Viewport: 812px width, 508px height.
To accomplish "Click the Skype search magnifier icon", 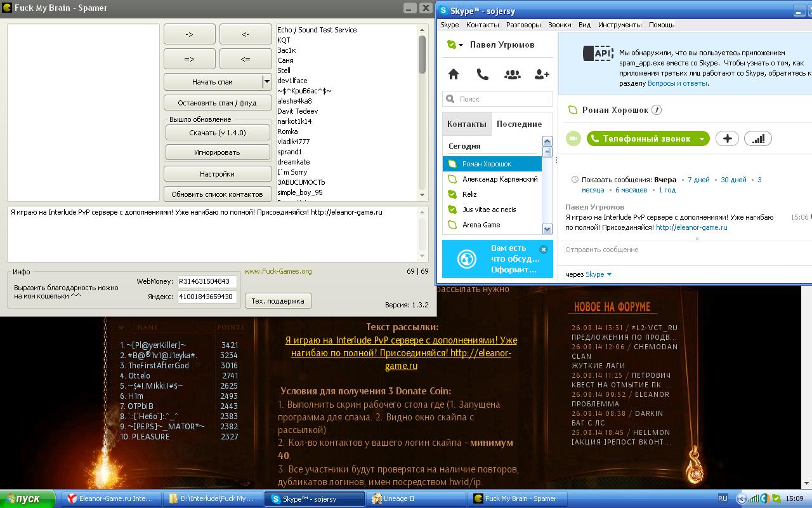I will pos(450,99).
